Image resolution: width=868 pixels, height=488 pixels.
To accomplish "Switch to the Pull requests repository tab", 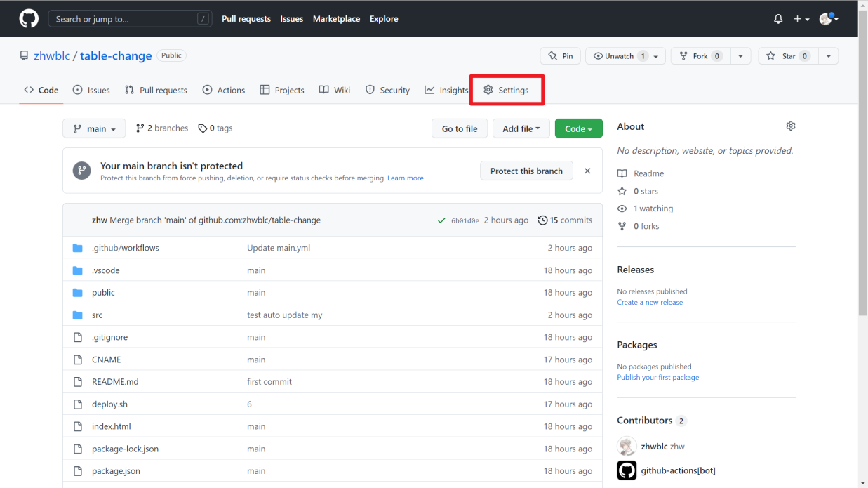I will [x=156, y=90].
